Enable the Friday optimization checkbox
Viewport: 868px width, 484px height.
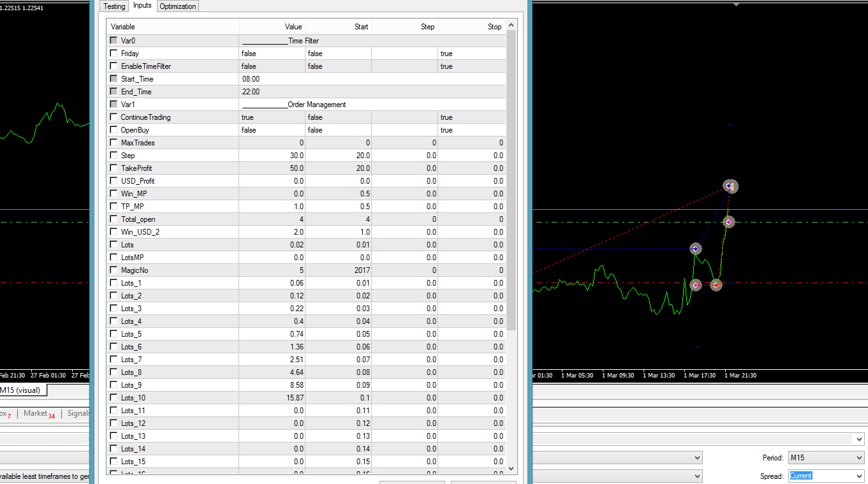pyautogui.click(x=114, y=54)
